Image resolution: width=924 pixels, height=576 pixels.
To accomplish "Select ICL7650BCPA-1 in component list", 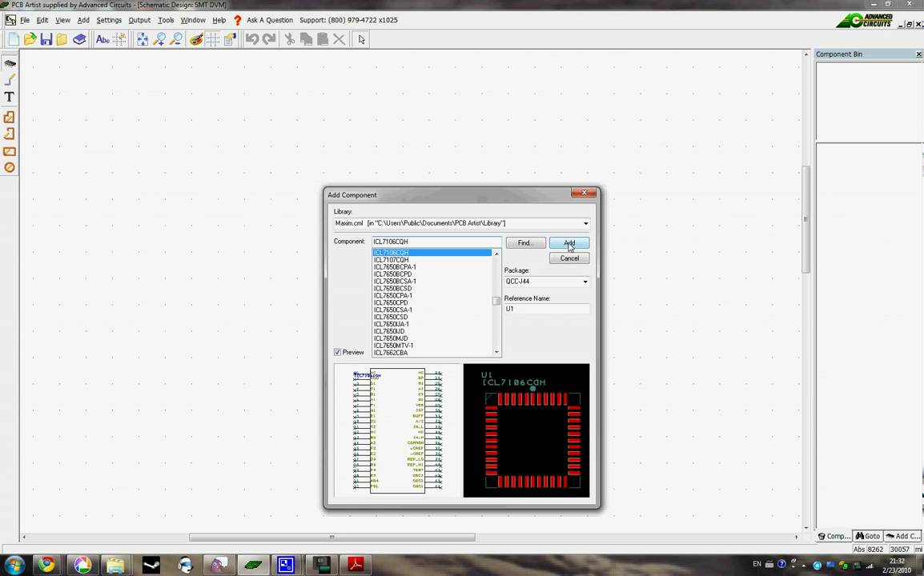I will pyautogui.click(x=395, y=266).
